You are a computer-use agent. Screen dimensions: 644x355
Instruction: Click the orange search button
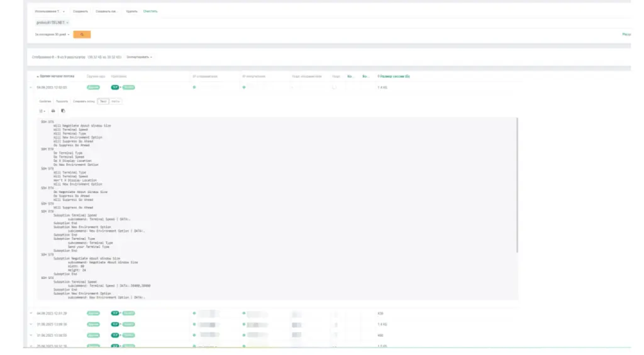[82, 35]
